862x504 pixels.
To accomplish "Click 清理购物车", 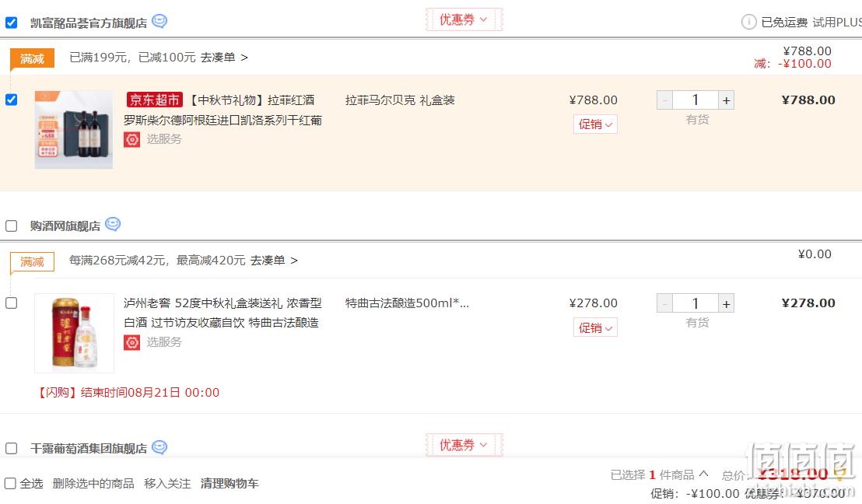I will pyautogui.click(x=230, y=483).
